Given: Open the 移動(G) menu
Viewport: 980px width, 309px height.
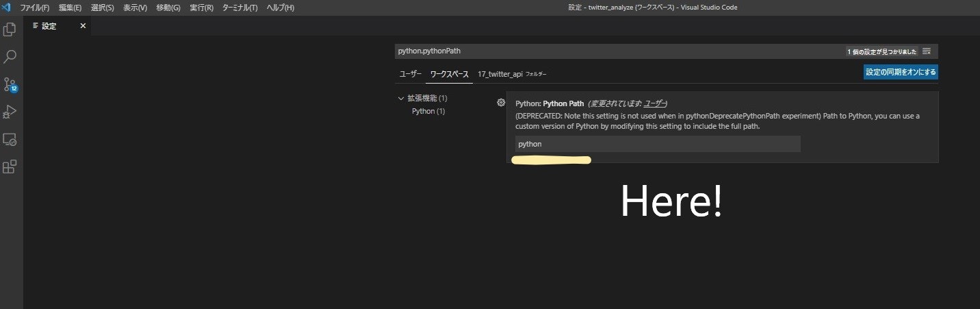Looking at the screenshot, I should 168,8.
